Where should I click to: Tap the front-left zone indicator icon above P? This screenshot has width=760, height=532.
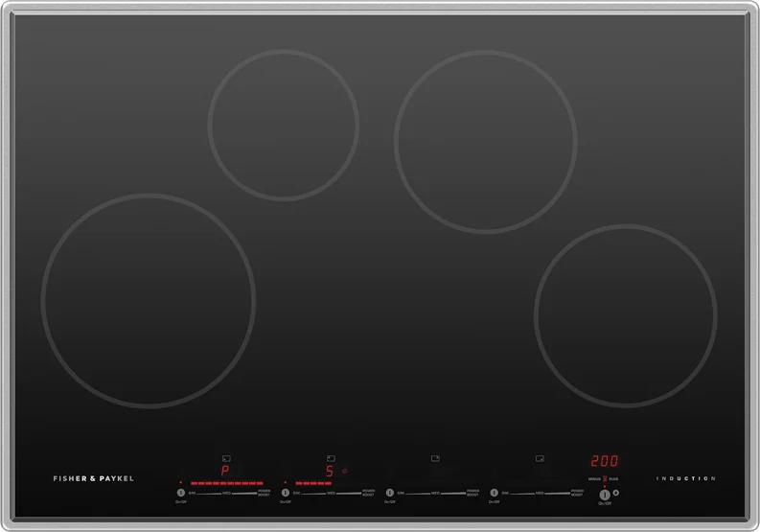pos(226,458)
